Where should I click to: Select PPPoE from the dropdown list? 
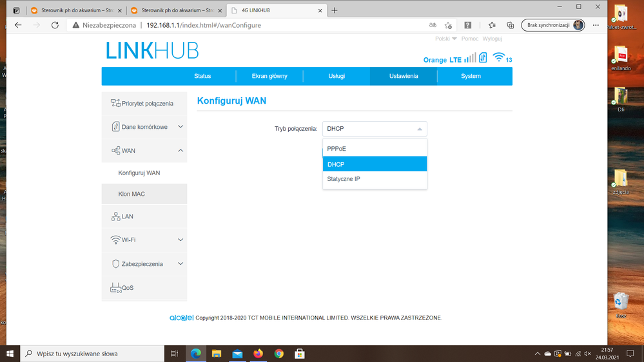click(375, 149)
